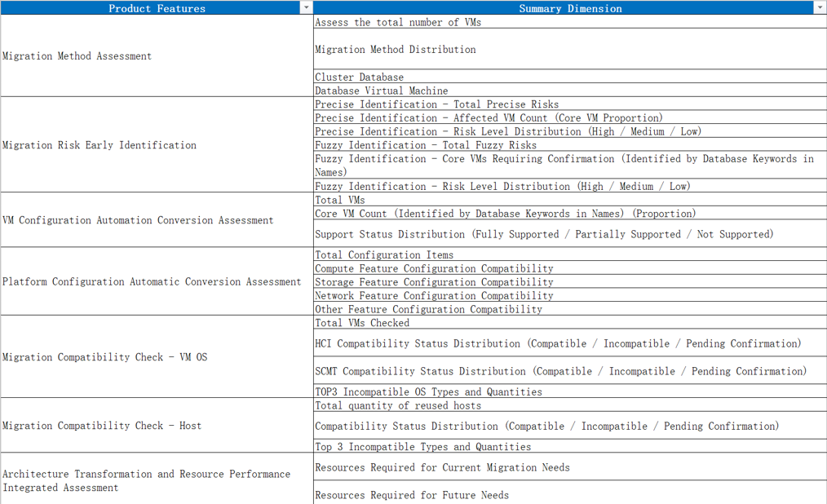Screen dimensions: 827x504
Task: Select the Architecture Transformation Integrated Assessment cell
Action: click(x=157, y=479)
